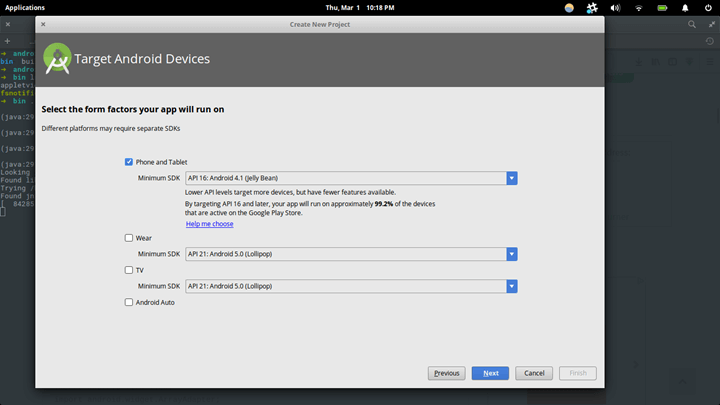Open the Applications menu

click(x=25, y=7)
